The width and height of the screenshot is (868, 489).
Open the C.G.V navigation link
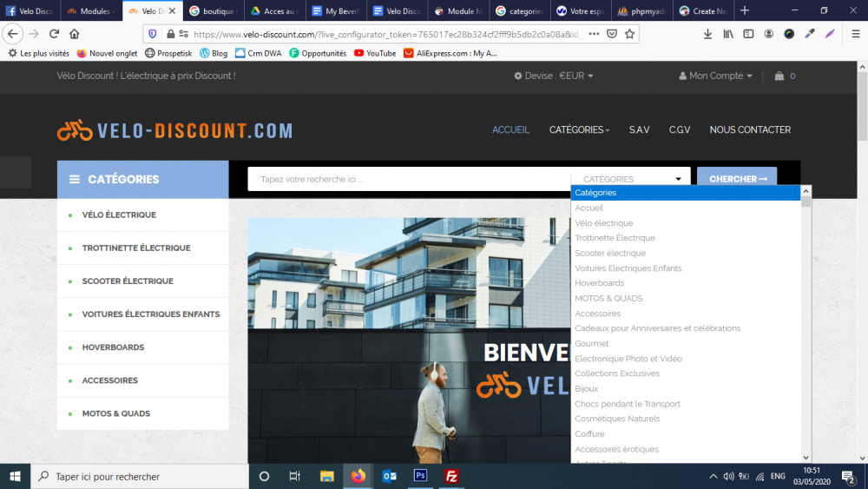pyautogui.click(x=680, y=129)
